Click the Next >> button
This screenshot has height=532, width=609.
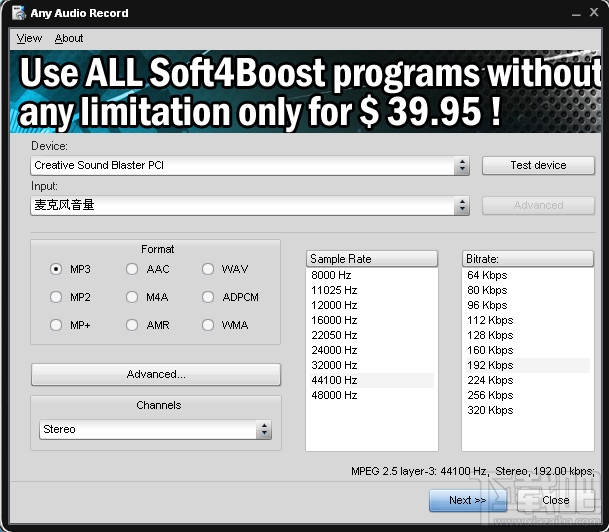[468, 500]
